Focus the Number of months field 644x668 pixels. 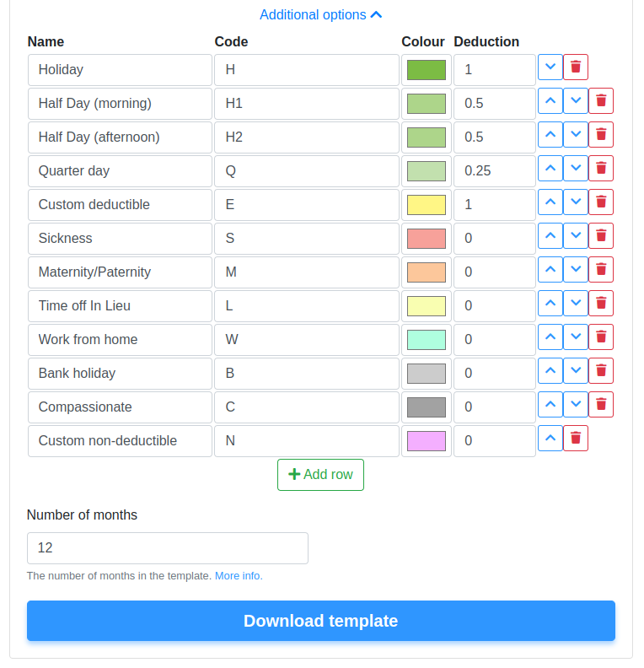(x=168, y=548)
